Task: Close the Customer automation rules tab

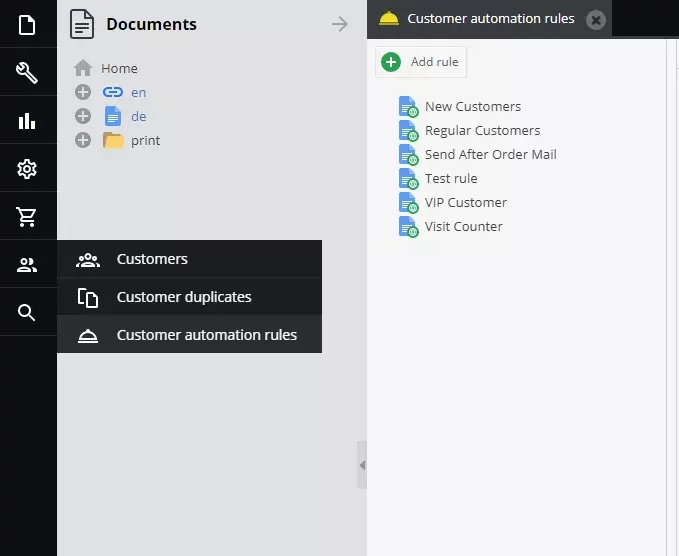Action: click(595, 19)
